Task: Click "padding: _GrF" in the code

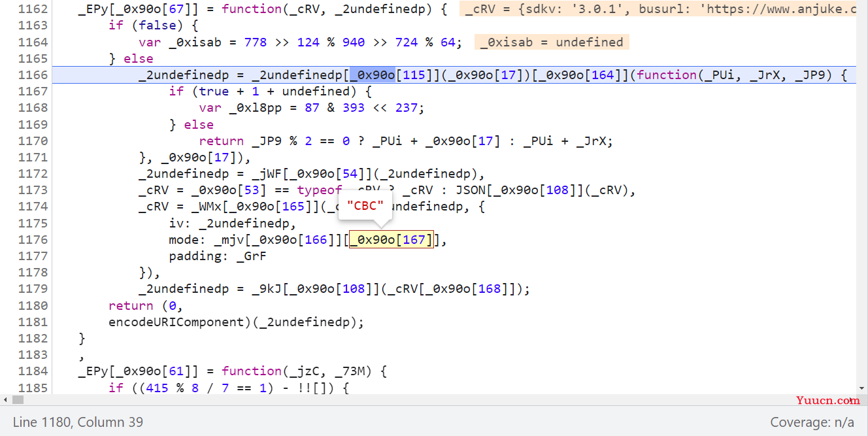Action: pos(218,256)
